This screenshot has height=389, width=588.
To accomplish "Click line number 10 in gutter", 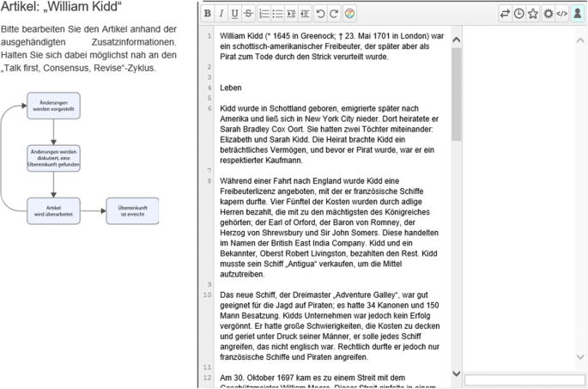I will point(208,295).
